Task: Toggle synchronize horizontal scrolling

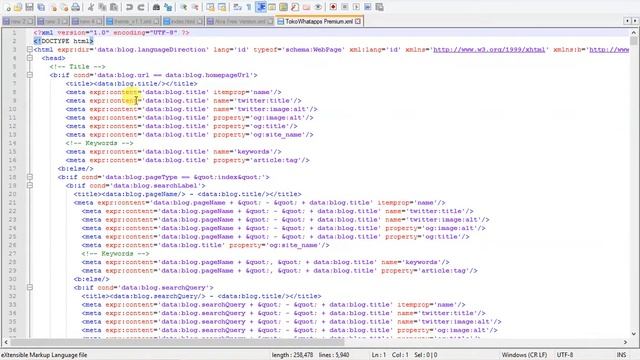Action: [222, 7]
